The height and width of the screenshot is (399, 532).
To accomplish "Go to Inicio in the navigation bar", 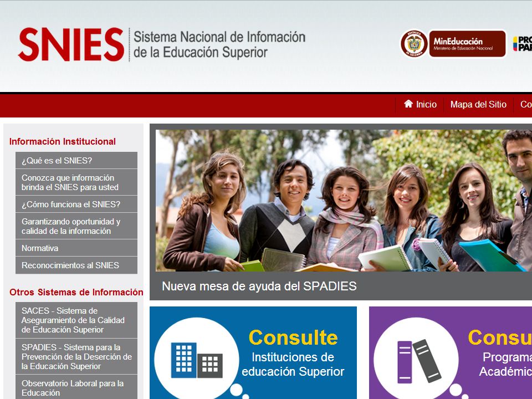I will (420, 105).
